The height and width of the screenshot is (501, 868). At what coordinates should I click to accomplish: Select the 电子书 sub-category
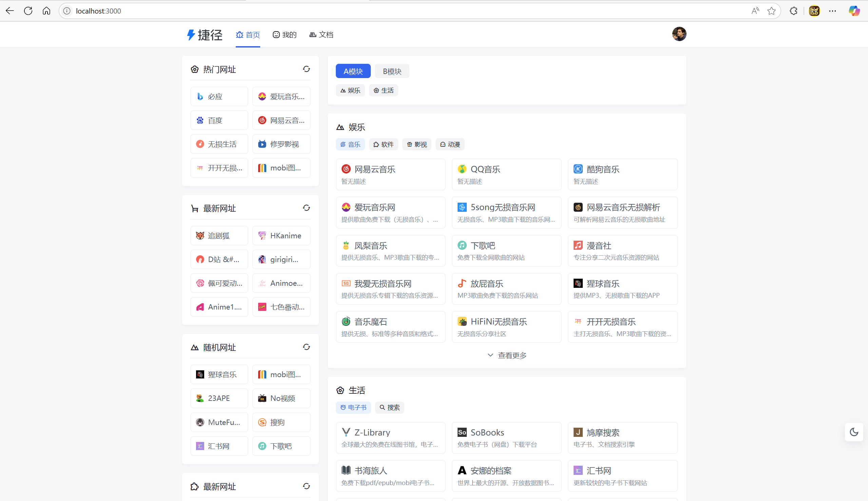coord(353,407)
